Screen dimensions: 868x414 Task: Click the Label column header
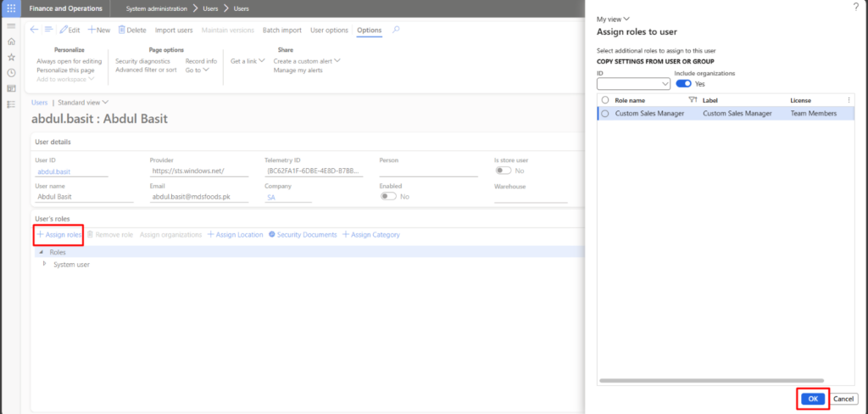pyautogui.click(x=709, y=100)
